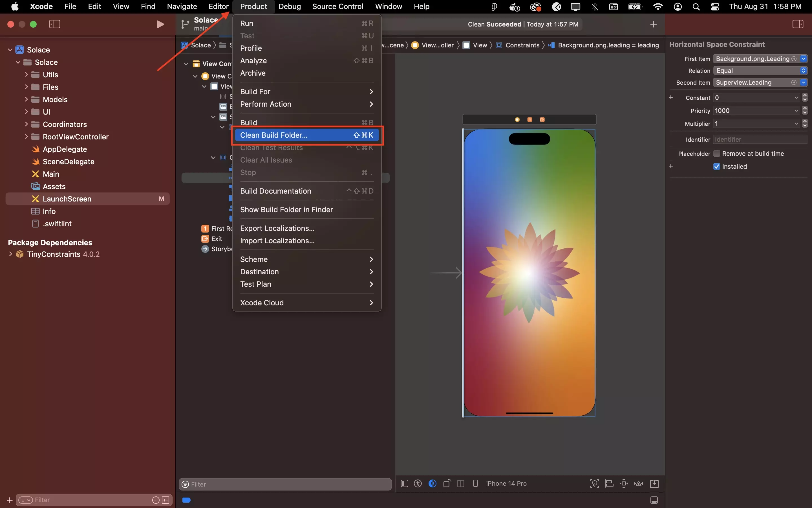The height and width of the screenshot is (508, 812).
Task: Open Build For submenu
Action: [x=307, y=91]
